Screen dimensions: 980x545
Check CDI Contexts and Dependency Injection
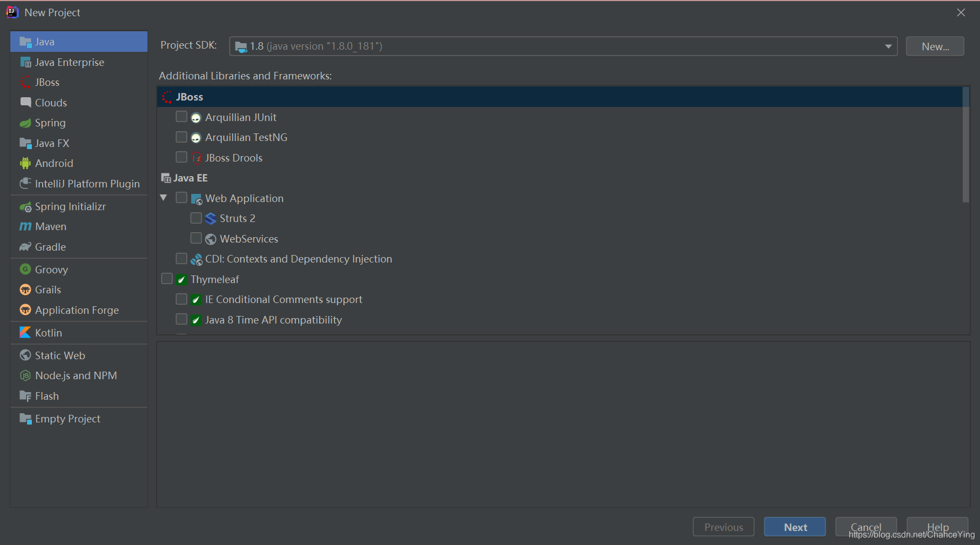(x=182, y=258)
